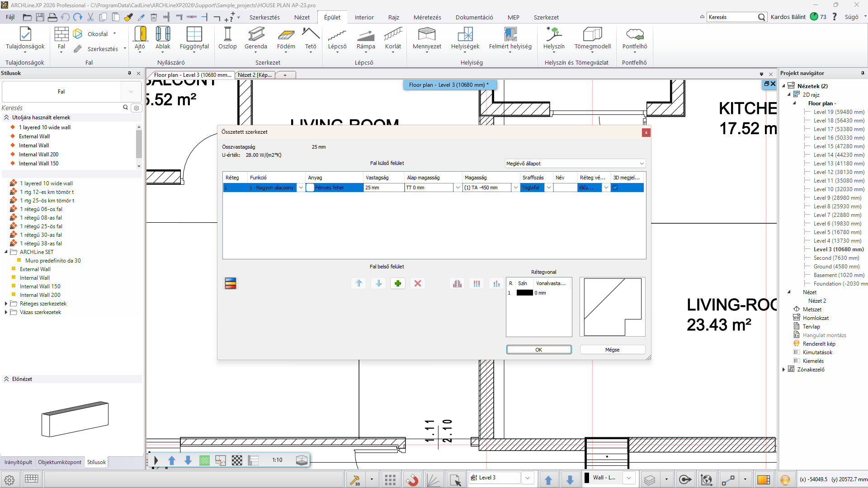Select the Ablak (window) tool
Screen dimensions: 868x488
click(163, 34)
